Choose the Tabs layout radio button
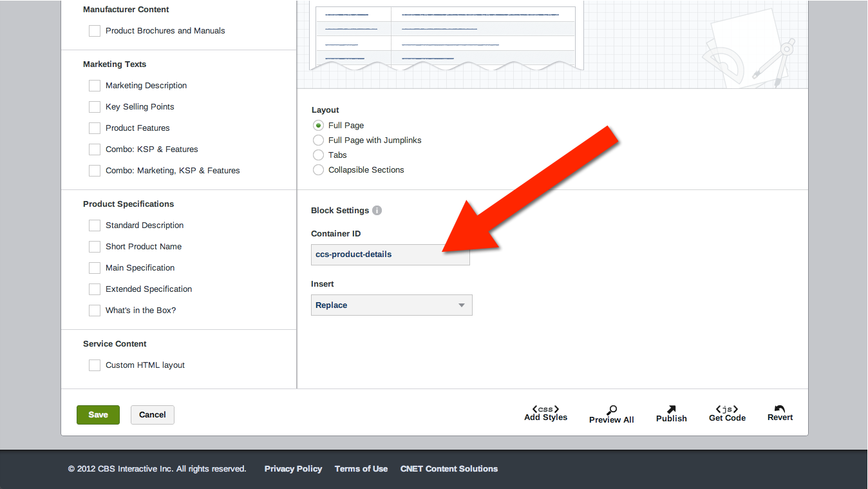This screenshot has height=489, width=868. point(318,155)
